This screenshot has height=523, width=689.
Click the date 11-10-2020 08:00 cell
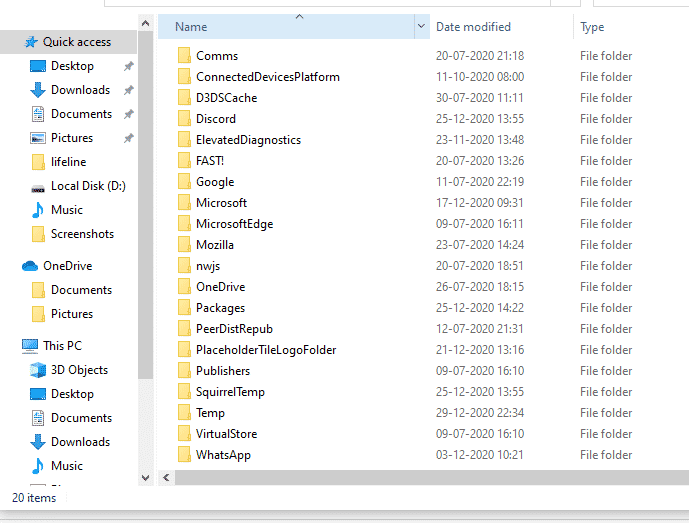pyautogui.click(x=479, y=77)
